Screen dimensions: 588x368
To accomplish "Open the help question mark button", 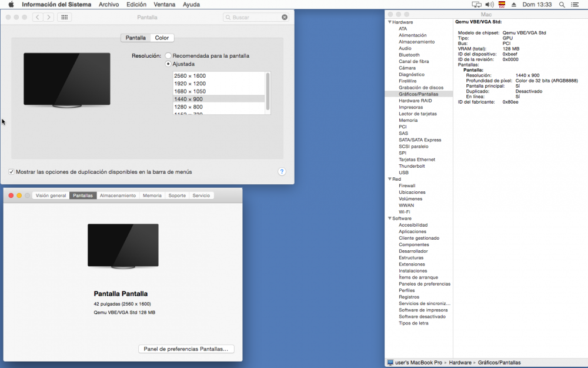I will click(x=282, y=171).
